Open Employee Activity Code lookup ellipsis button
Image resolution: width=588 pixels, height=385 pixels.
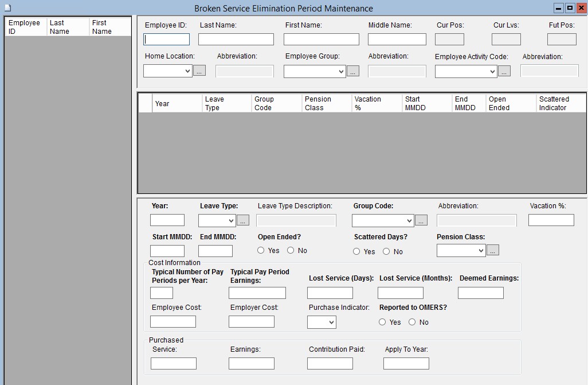point(504,71)
